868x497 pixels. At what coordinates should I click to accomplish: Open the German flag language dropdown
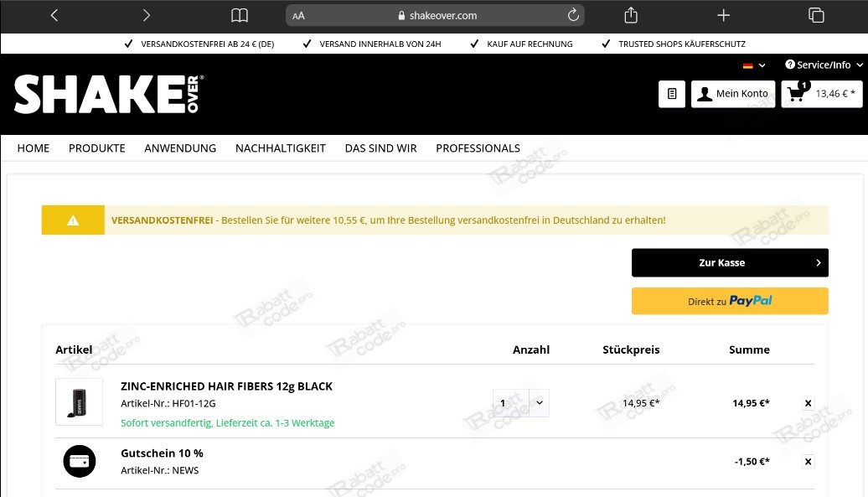point(754,65)
